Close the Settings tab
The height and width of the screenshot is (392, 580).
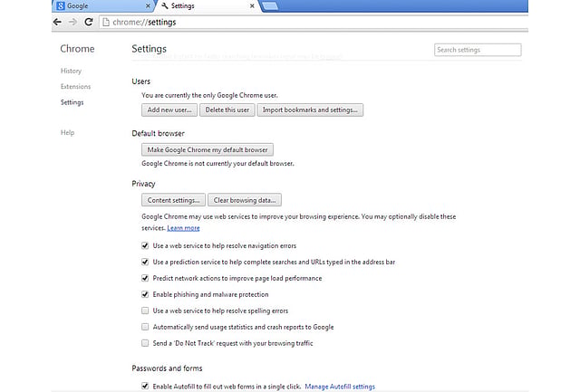pyautogui.click(x=252, y=6)
